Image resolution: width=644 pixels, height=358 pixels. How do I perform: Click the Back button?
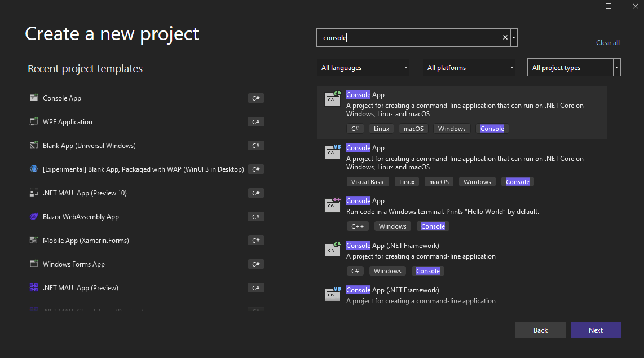click(540, 330)
